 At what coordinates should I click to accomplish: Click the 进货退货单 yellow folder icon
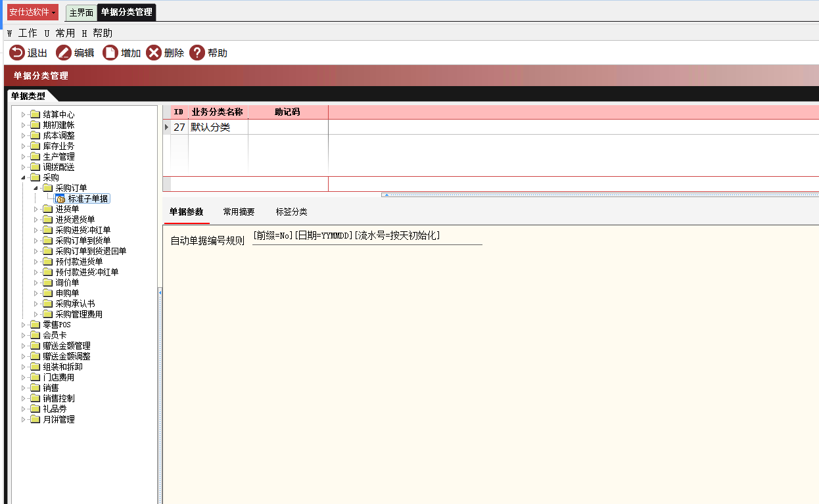pos(47,219)
